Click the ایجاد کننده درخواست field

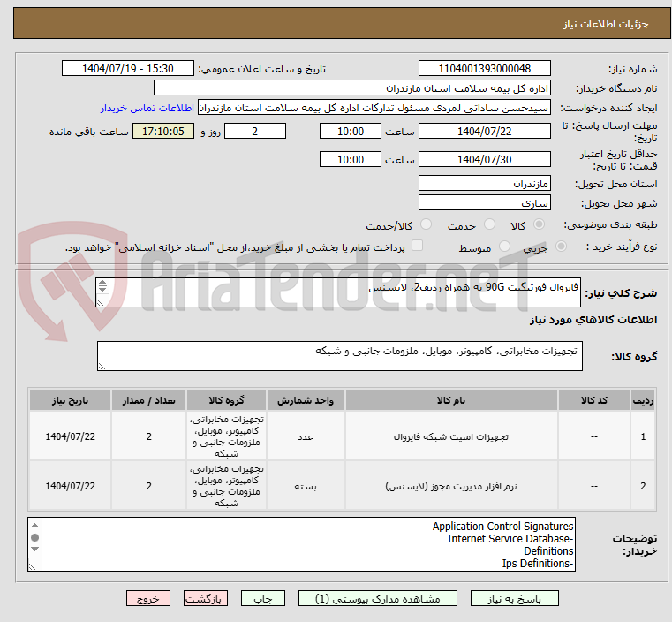tap(374, 108)
